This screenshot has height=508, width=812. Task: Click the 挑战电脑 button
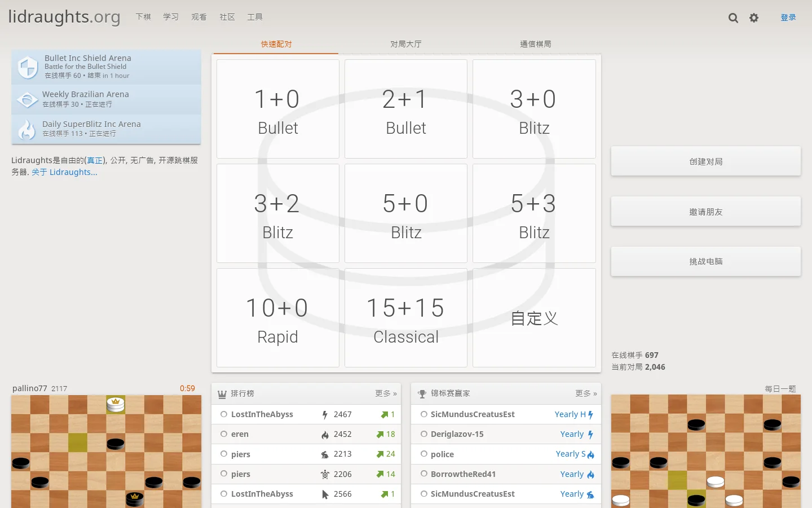pos(706,261)
